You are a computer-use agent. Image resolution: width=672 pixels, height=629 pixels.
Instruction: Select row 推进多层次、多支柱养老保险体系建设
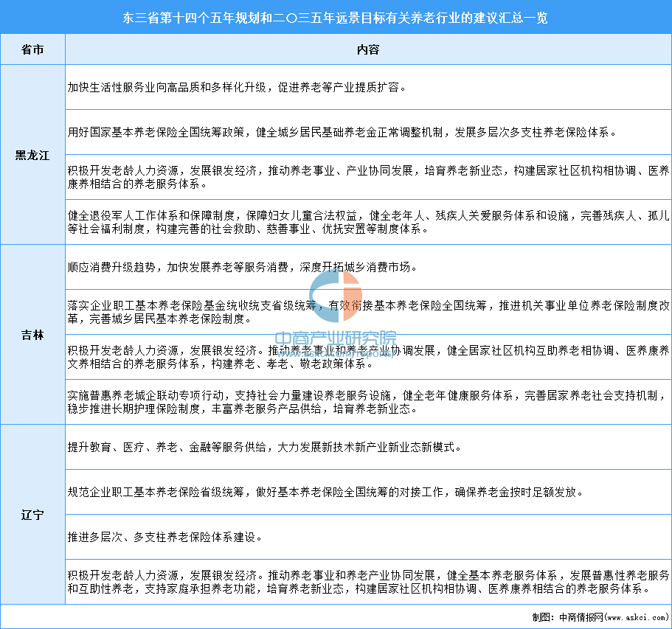[368, 538]
